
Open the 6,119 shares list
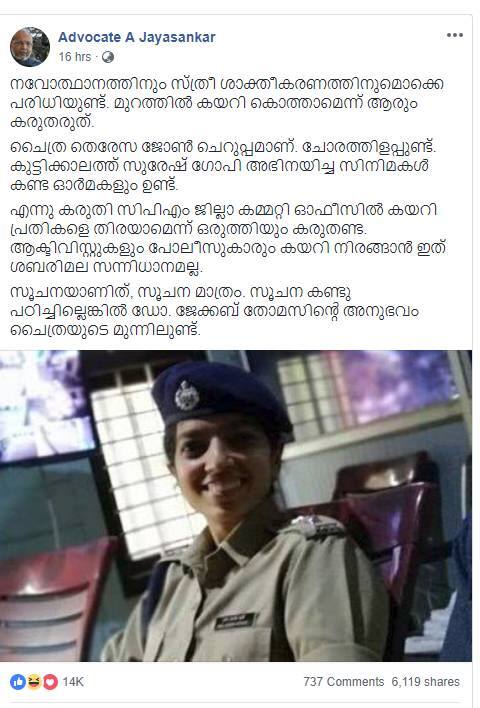tap(425, 682)
